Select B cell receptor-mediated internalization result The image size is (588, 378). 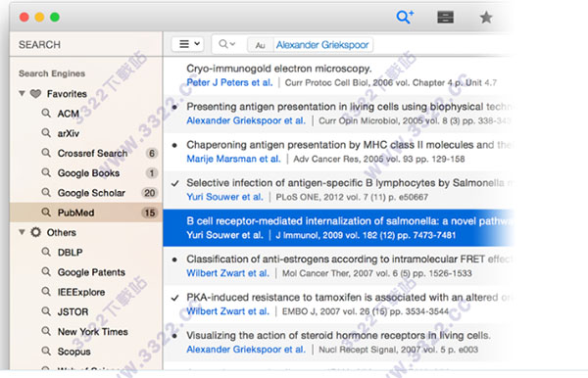[x=337, y=228]
